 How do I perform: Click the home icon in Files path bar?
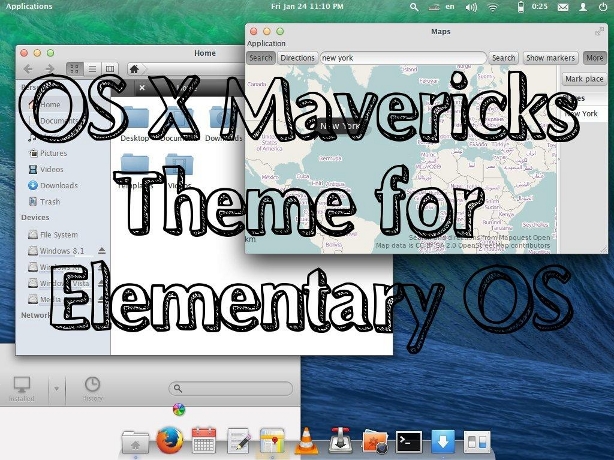click(134, 69)
